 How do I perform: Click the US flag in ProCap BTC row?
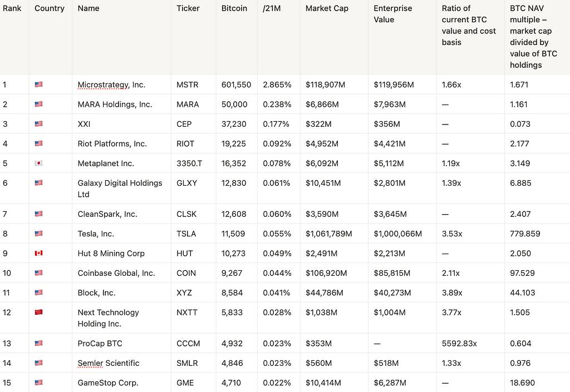[x=38, y=343]
